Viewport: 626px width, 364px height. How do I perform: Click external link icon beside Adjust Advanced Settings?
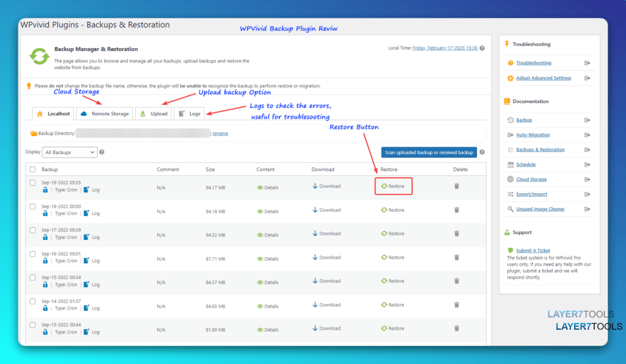tap(587, 78)
